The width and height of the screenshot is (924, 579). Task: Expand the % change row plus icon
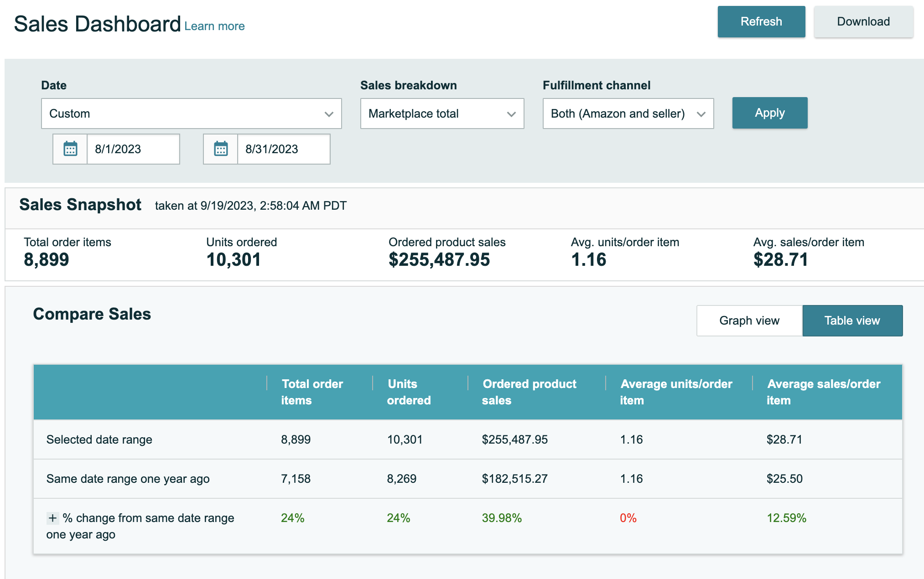52,518
